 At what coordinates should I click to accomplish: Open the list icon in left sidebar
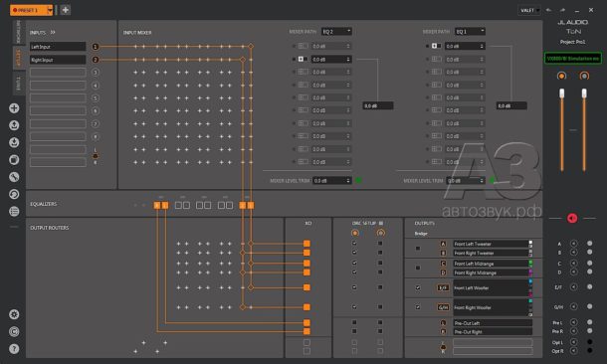point(14,211)
